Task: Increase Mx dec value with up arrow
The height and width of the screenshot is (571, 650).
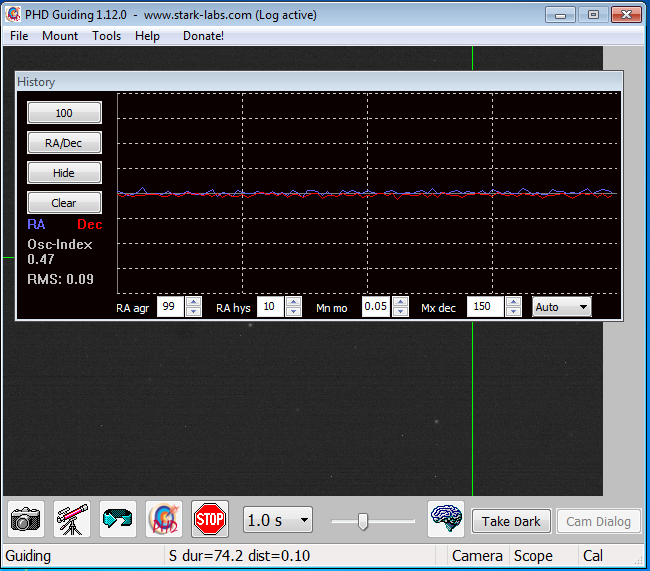Action: 514,302
